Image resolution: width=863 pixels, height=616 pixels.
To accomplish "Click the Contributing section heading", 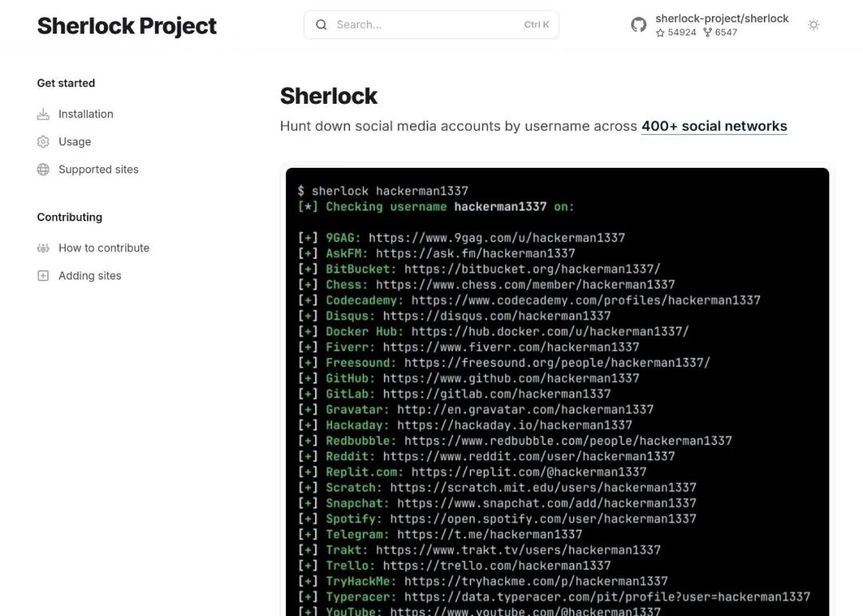I will 70,217.
